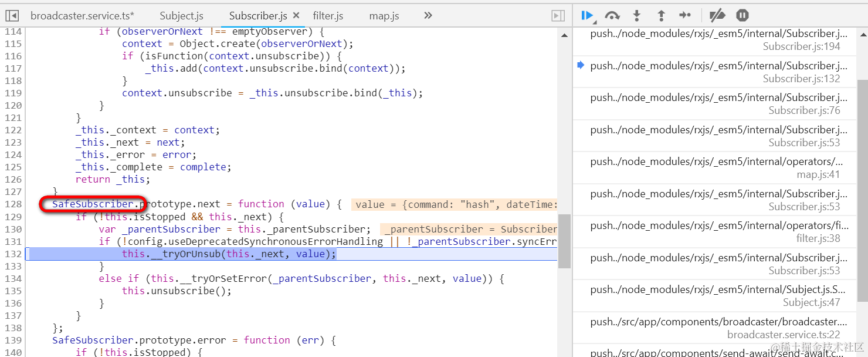Screen dimensions: 868x357
Task: Switch to the filter.js tab
Action: (328, 16)
